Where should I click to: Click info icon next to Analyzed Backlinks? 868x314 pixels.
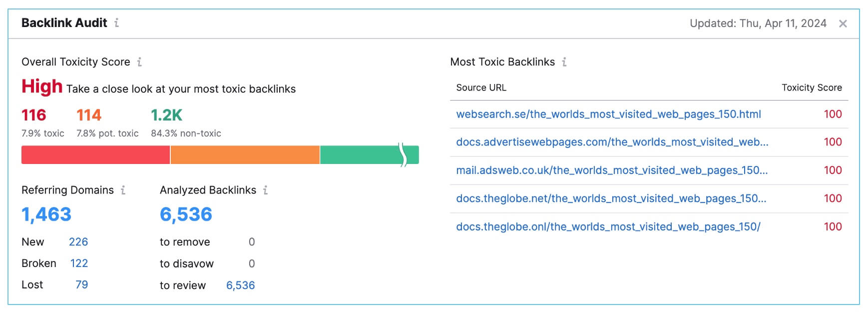coord(265,190)
